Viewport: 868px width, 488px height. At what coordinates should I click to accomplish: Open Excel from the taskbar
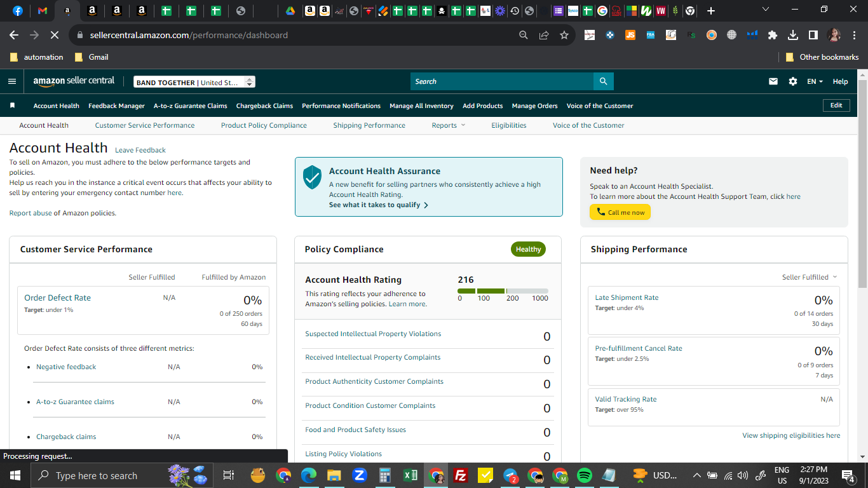tap(410, 475)
